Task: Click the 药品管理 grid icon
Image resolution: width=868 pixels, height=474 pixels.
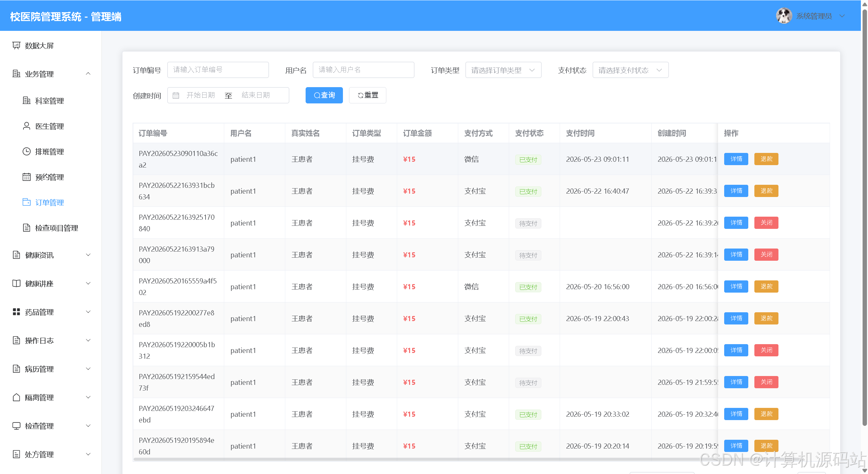Action: (16, 312)
